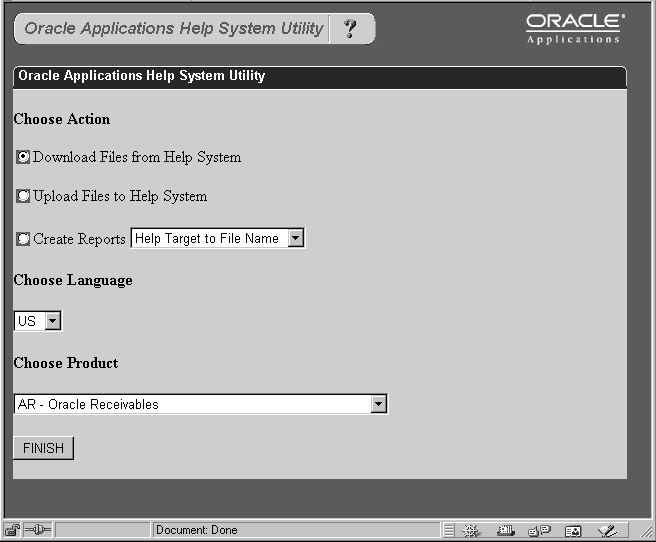656x542 pixels.
Task: Select Download Files from Help System
Action: [x=23, y=157]
